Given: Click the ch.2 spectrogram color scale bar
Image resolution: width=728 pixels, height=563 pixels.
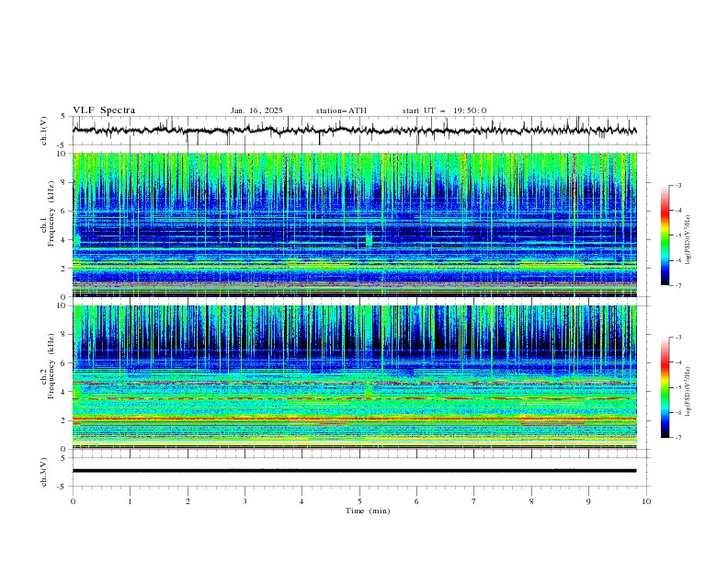Looking at the screenshot, I should 665,387.
